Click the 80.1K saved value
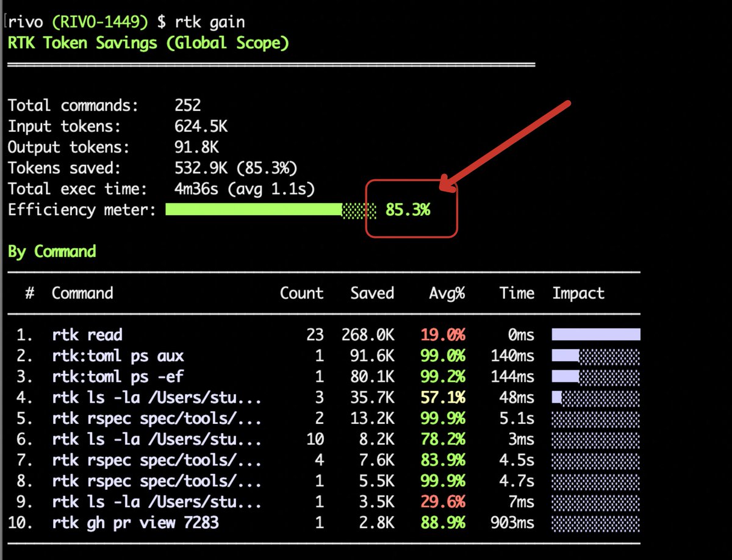Screen dimensions: 732x560 (x=372, y=376)
